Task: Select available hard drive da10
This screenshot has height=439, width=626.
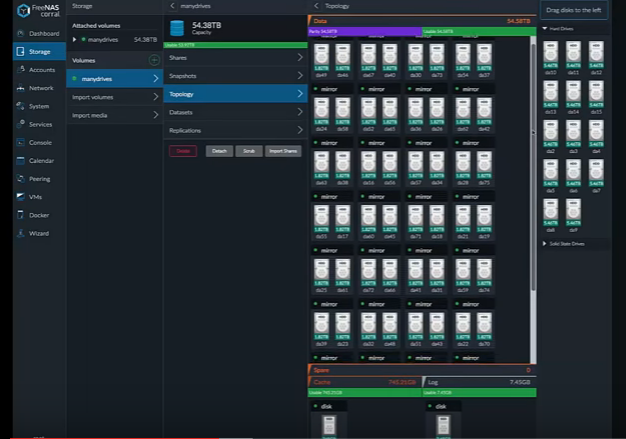Action: [x=551, y=58]
